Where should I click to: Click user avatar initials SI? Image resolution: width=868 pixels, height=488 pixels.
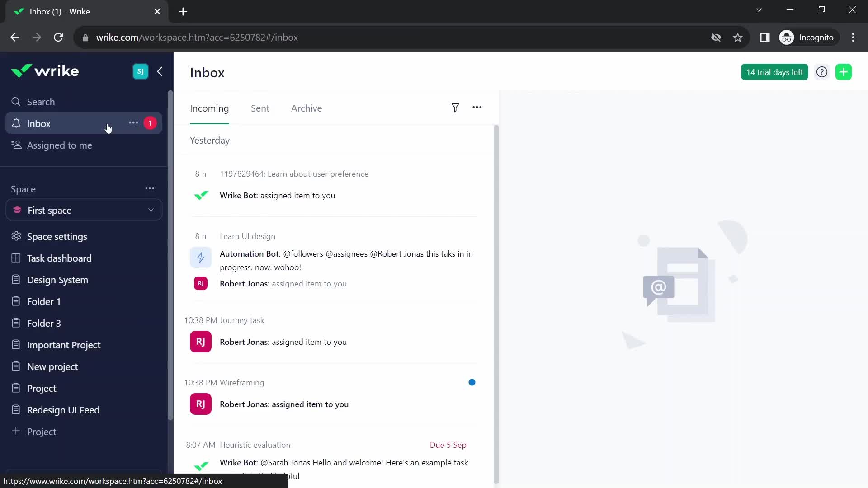(x=140, y=71)
